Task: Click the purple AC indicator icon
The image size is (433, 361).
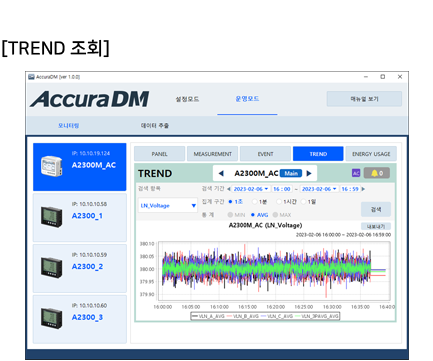Action: pyautogui.click(x=356, y=173)
